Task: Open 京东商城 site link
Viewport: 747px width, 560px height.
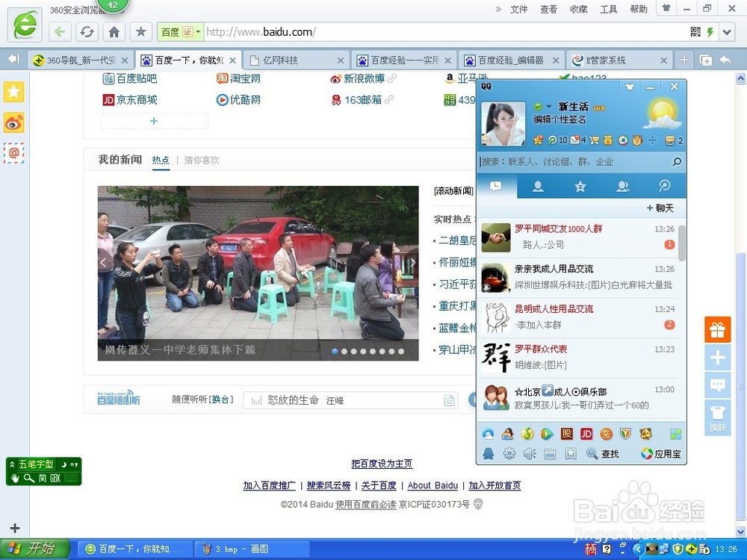Action: pos(129,99)
